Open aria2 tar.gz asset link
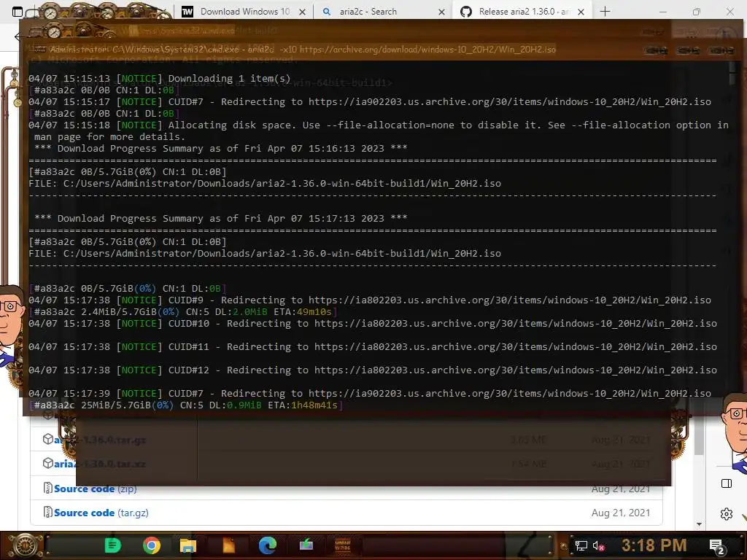The image size is (747, 560). pyautogui.click(x=100, y=440)
